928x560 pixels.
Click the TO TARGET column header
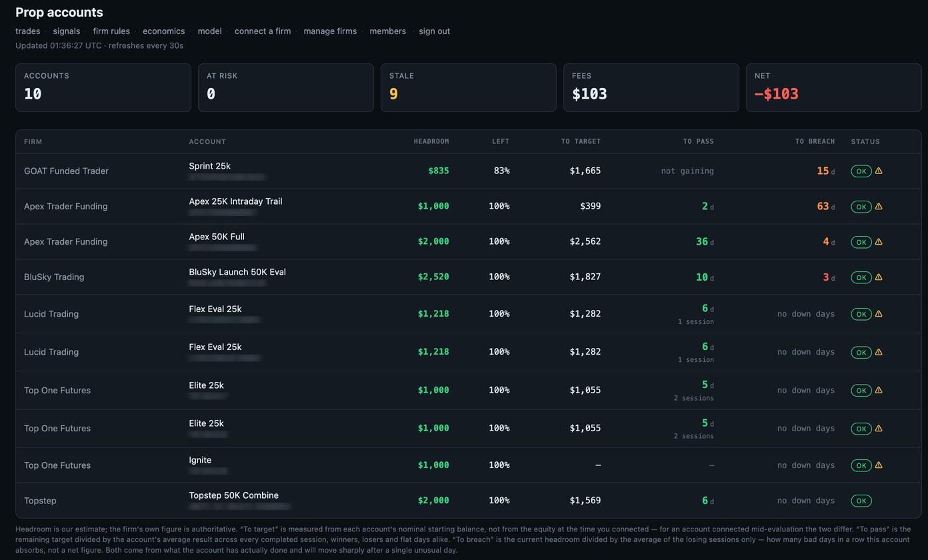tap(581, 141)
